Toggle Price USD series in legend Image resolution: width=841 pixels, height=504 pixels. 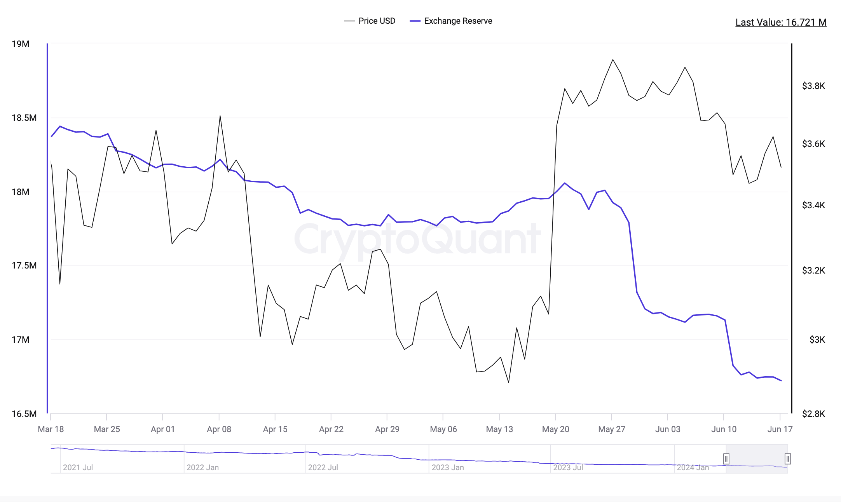[369, 21]
